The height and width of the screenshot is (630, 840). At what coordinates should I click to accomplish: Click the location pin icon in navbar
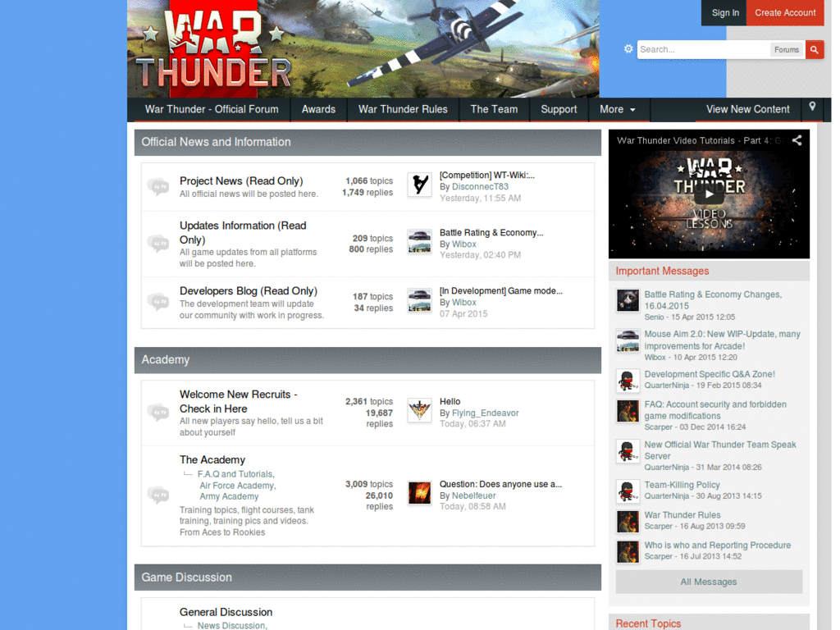(x=812, y=107)
